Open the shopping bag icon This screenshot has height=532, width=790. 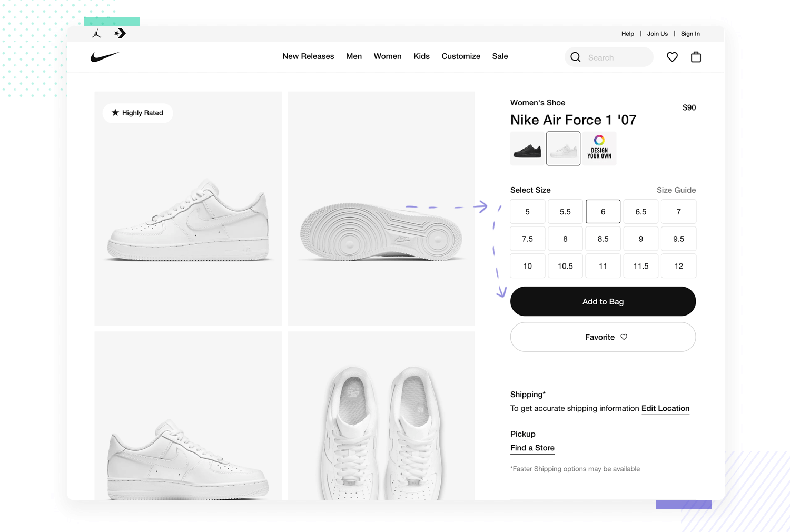(x=696, y=57)
